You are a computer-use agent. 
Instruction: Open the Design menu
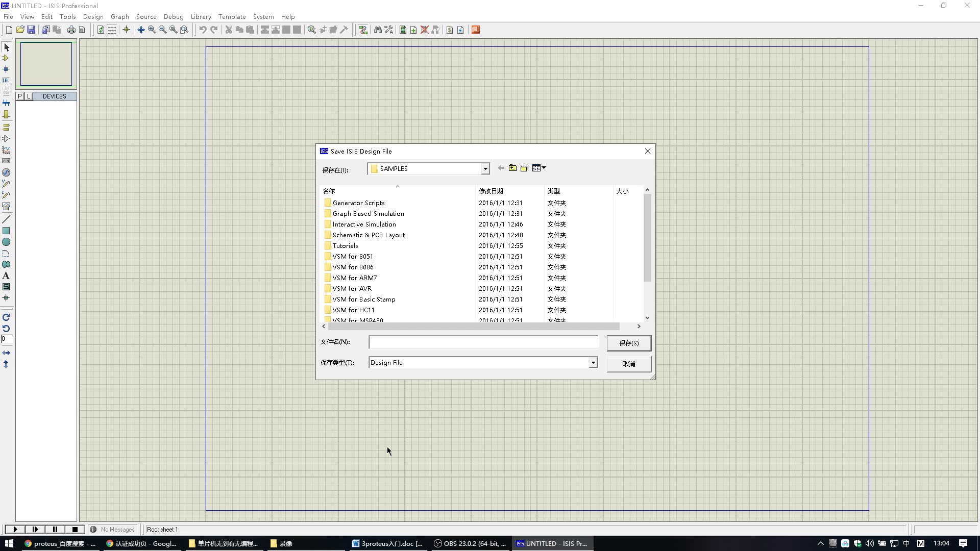click(x=93, y=16)
